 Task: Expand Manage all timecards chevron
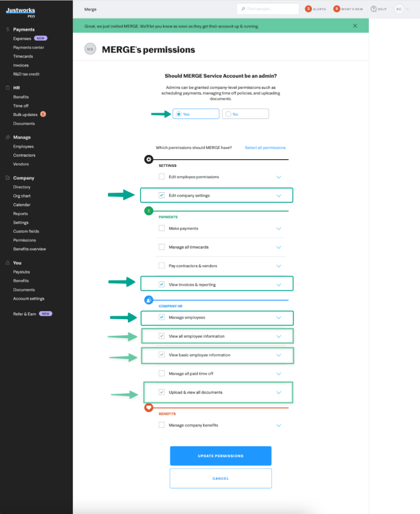pyautogui.click(x=278, y=247)
